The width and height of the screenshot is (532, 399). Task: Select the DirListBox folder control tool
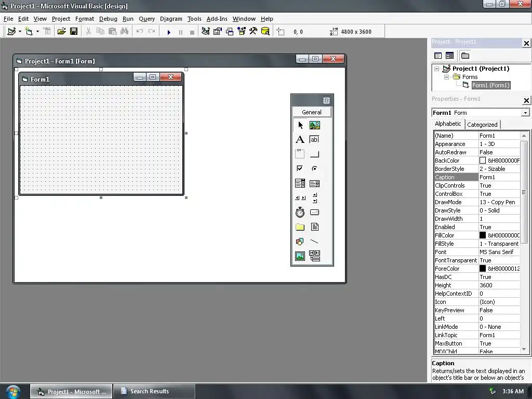click(300, 227)
